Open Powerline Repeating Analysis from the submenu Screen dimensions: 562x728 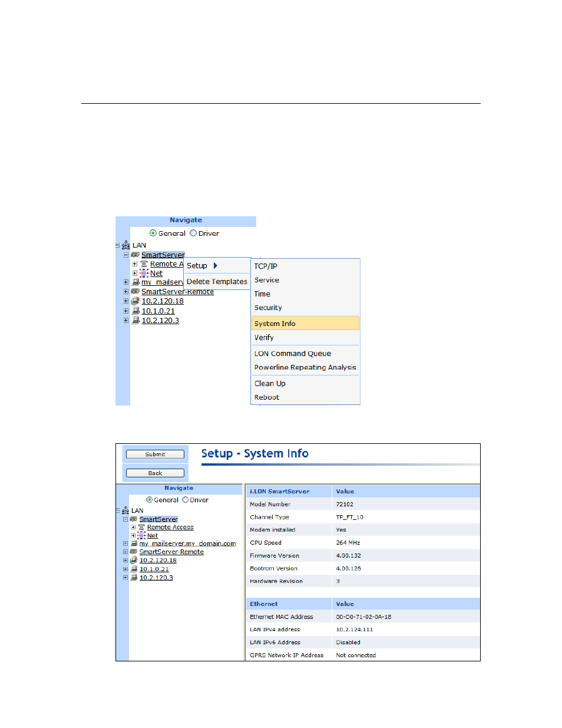click(305, 367)
